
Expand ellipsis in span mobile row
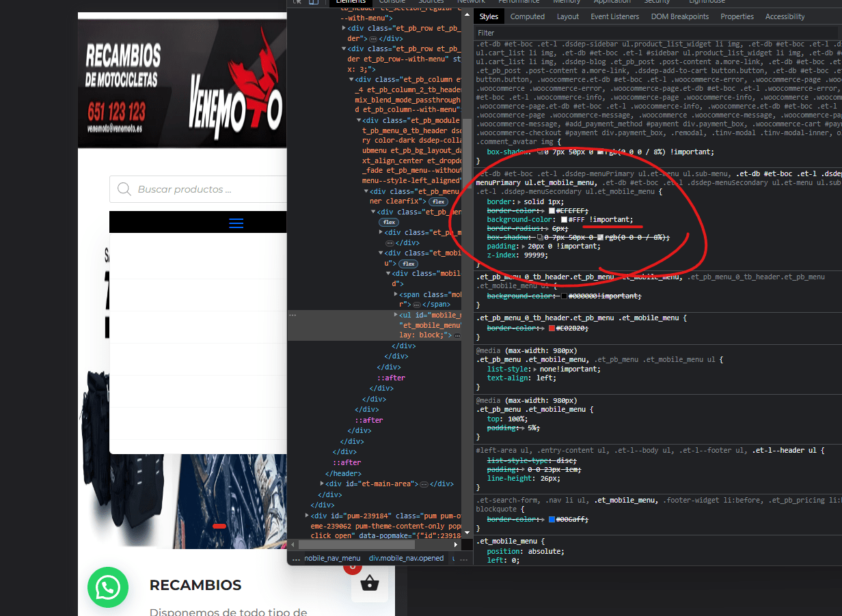click(416, 305)
